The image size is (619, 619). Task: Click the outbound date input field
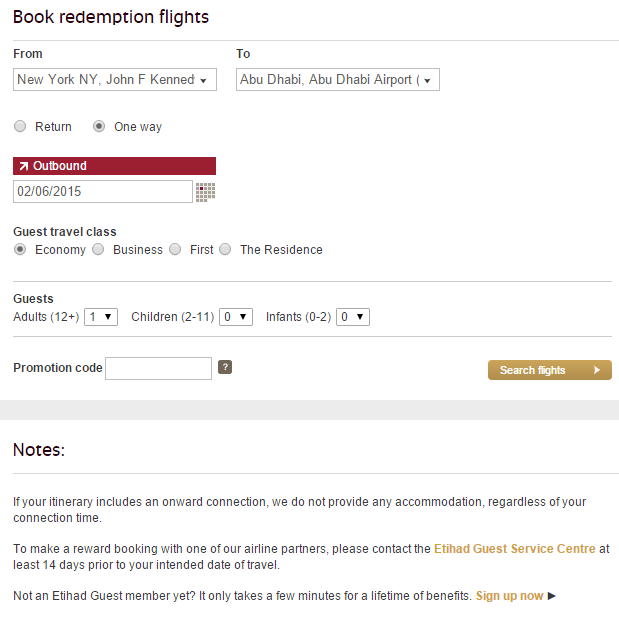pos(103,192)
